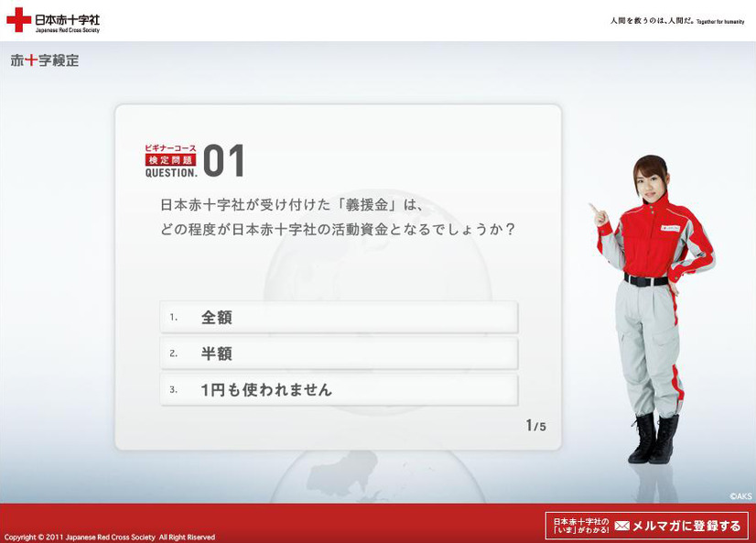Click the 赤十字検定 page title
756x543 pixels.
click(x=44, y=60)
